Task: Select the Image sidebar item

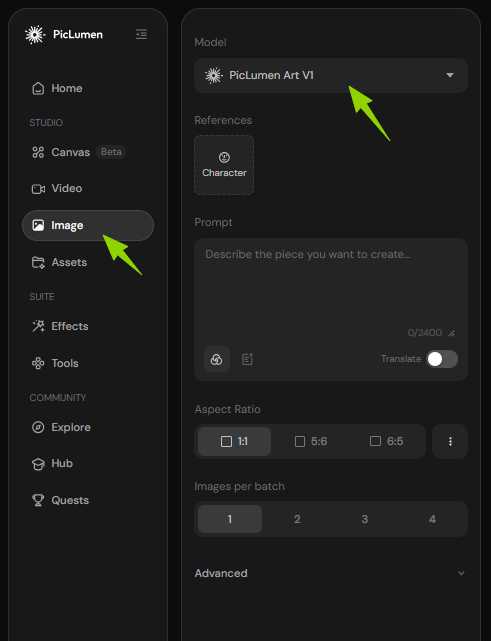Action: pos(88,225)
